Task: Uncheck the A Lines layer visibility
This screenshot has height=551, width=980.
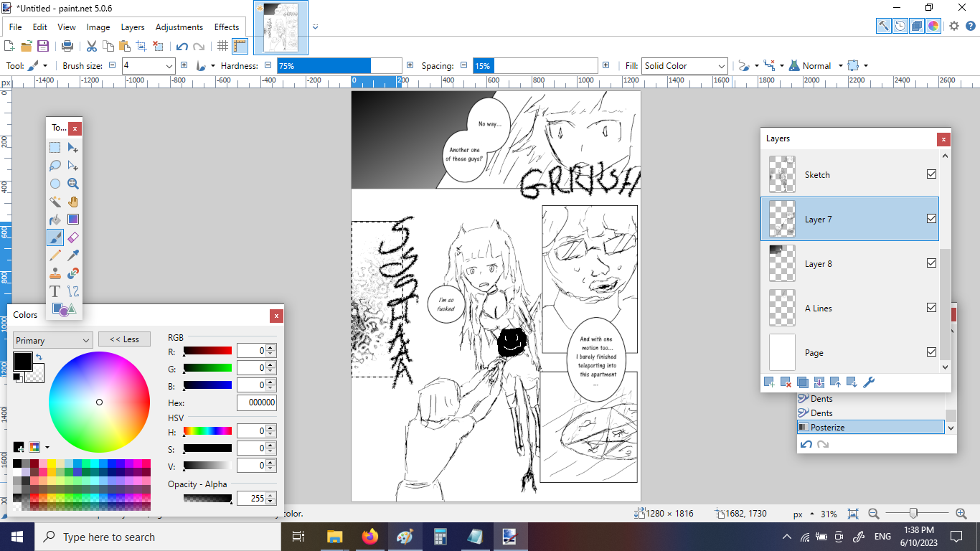Action: [x=931, y=308]
